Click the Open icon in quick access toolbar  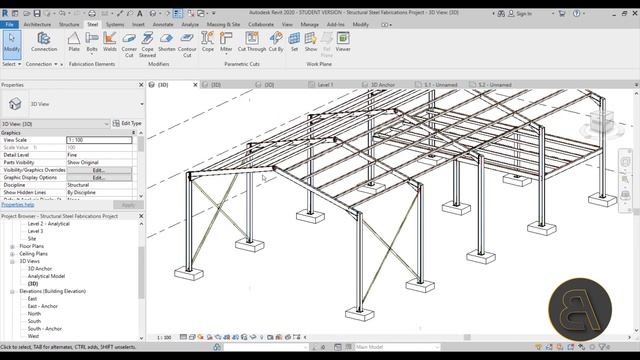click(27, 13)
